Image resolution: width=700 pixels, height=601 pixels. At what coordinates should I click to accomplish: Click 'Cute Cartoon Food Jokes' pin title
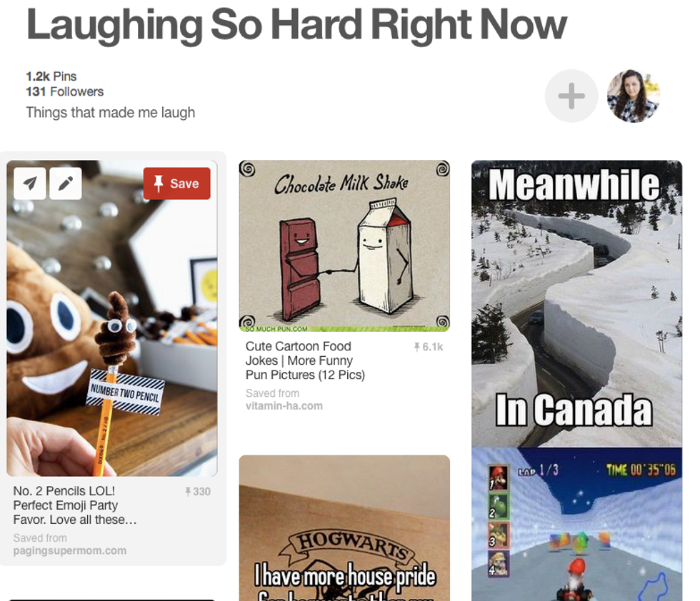pos(306,360)
